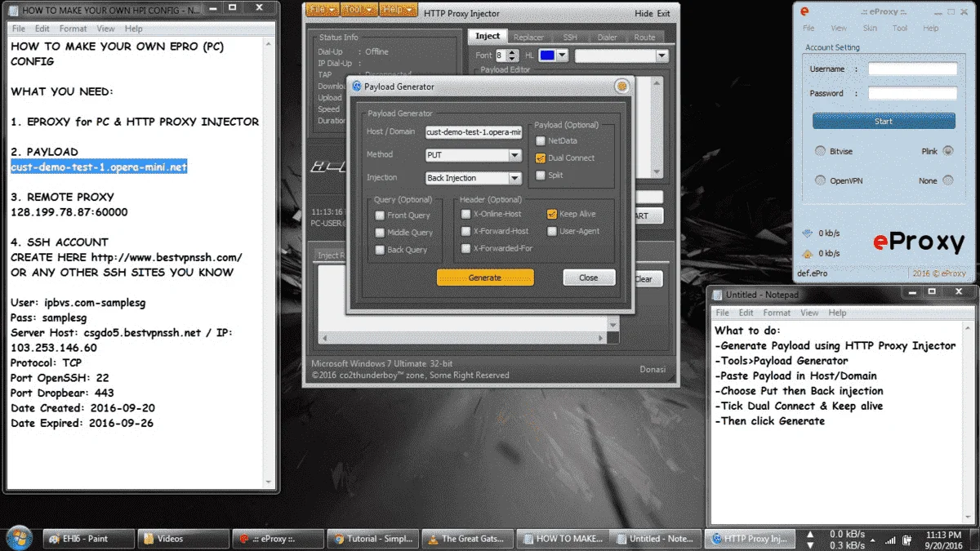Select the Plink radio button in eProxy
980x551 pixels.
click(947, 151)
